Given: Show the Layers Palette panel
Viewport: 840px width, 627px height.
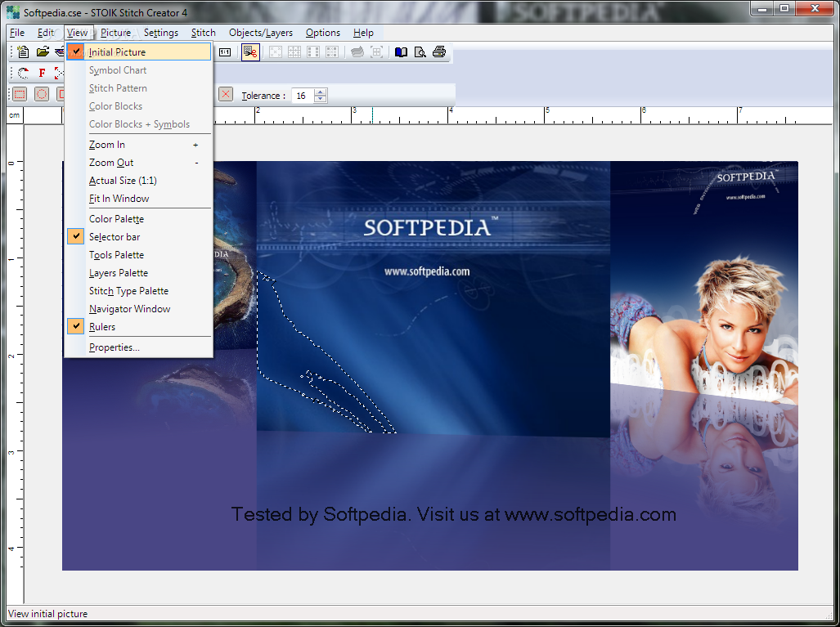Looking at the screenshot, I should (138, 273).
